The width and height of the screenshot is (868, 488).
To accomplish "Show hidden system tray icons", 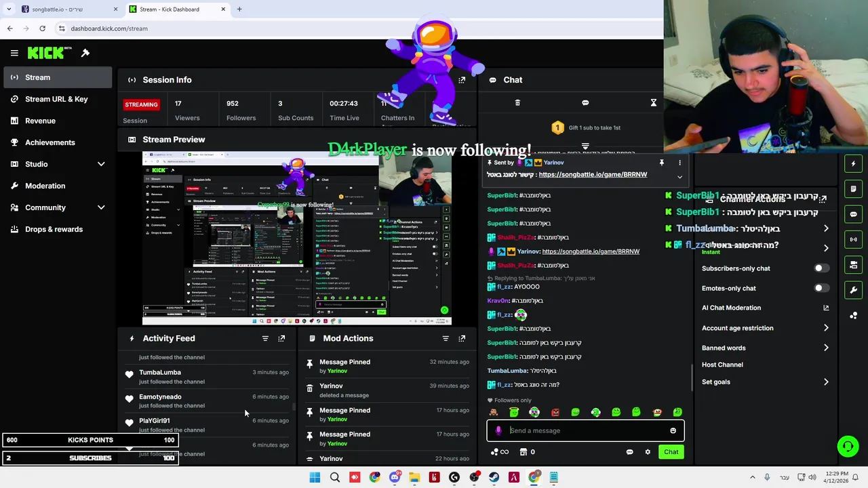I will click(x=752, y=477).
